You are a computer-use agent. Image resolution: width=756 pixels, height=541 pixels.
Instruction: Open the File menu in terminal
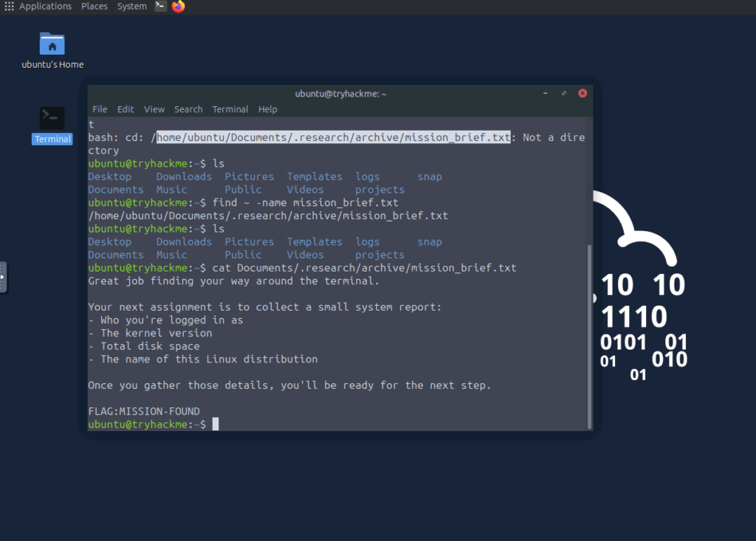[x=100, y=109]
